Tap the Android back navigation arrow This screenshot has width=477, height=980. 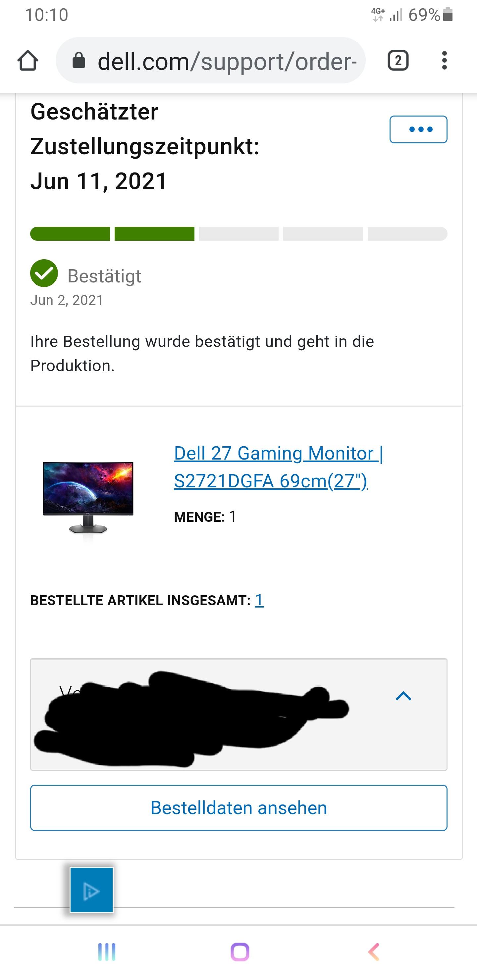373,952
